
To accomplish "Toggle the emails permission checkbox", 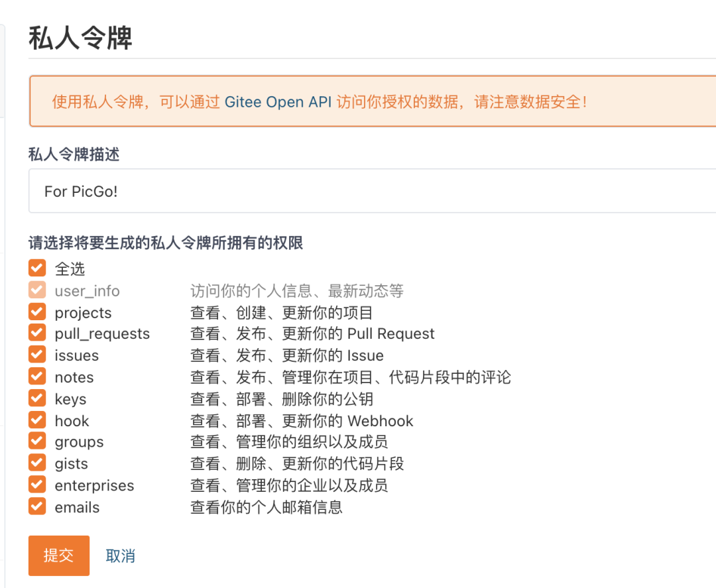I will click(x=37, y=506).
